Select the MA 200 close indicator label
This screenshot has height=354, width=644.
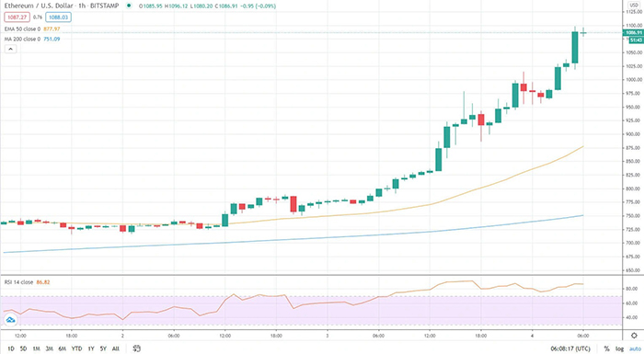[23, 39]
